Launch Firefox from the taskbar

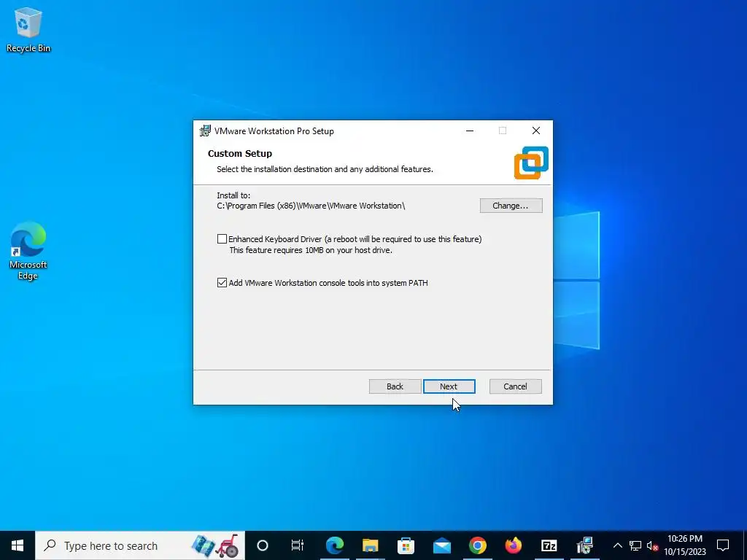(x=513, y=545)
